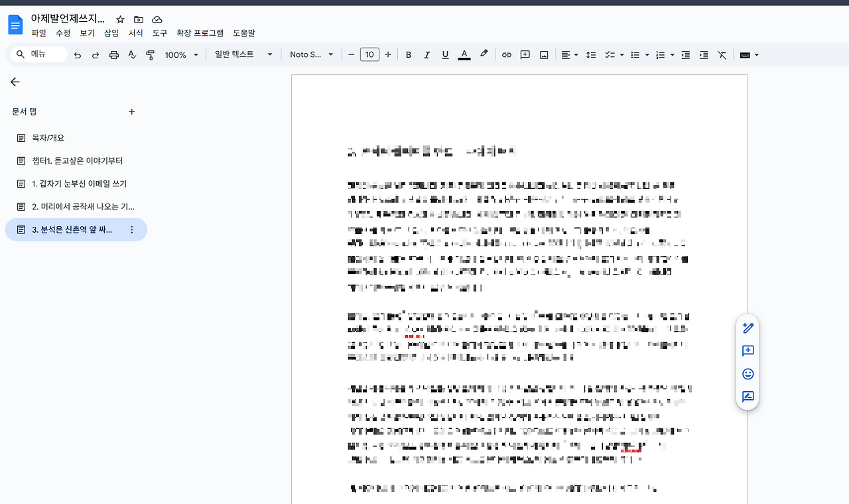The image size is (849, 504).
Task: Redo the last action
Action: coord(96,55)
